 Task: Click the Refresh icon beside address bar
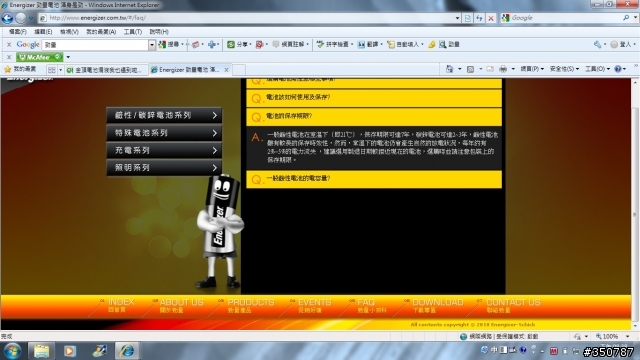[479, 18]
